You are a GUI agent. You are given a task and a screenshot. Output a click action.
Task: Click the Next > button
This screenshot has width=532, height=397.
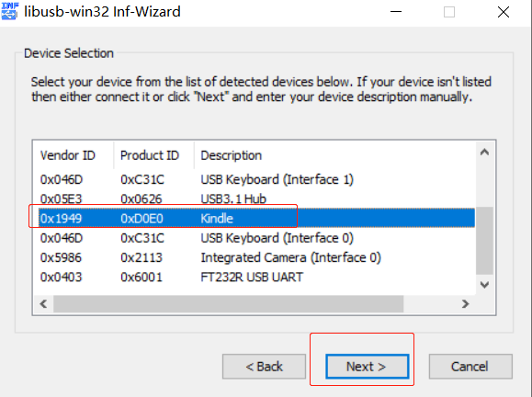click(368, 367)
